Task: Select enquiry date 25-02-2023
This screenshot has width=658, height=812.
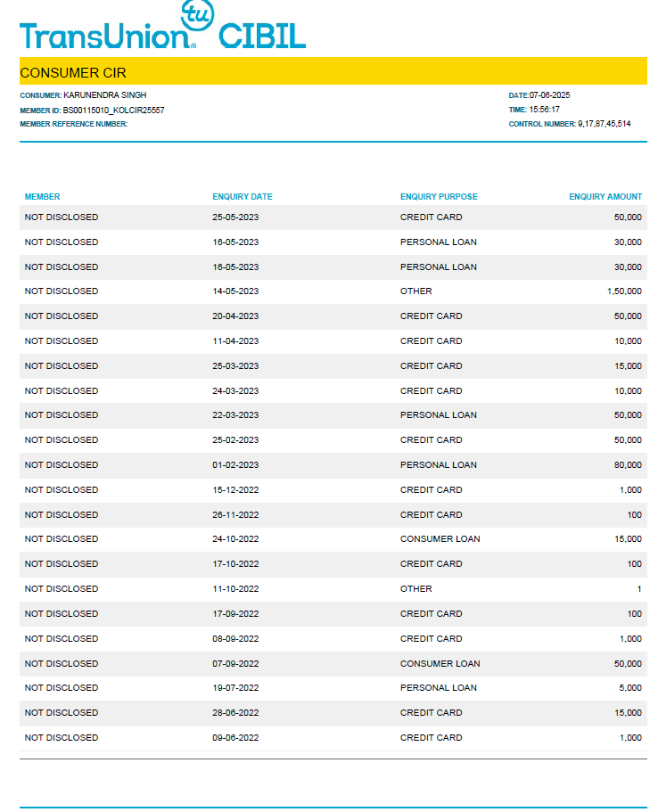Action: (x=235, y=440)
